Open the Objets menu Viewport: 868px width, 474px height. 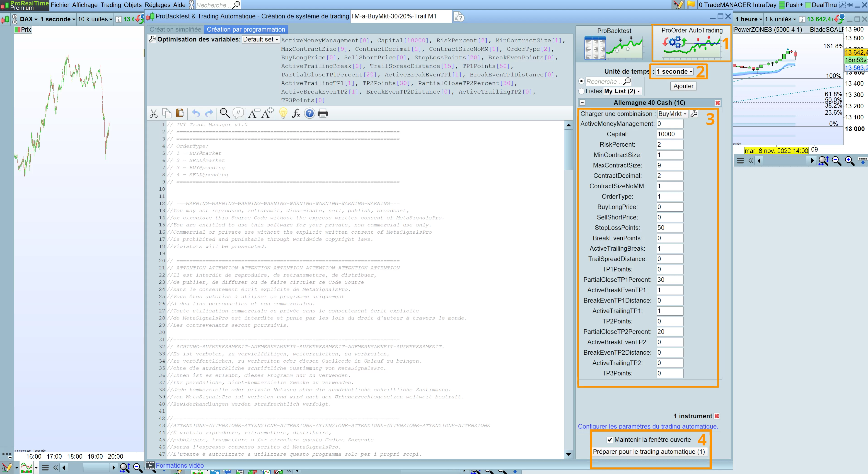pyautogui.click(x=133, y=5)
